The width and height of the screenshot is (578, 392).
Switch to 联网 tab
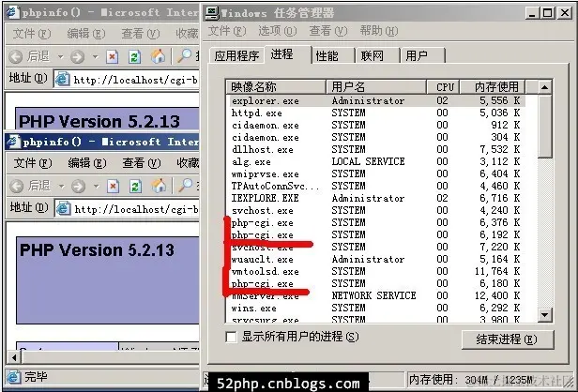[378, 56]
